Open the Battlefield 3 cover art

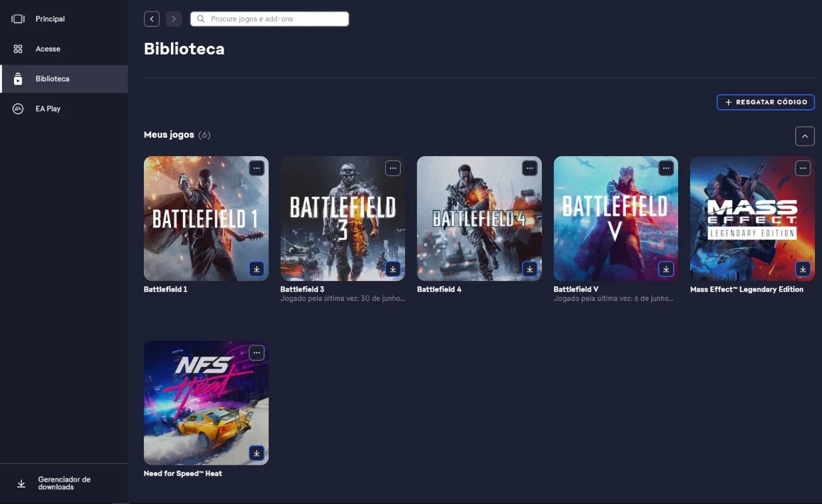coord(343,218)
